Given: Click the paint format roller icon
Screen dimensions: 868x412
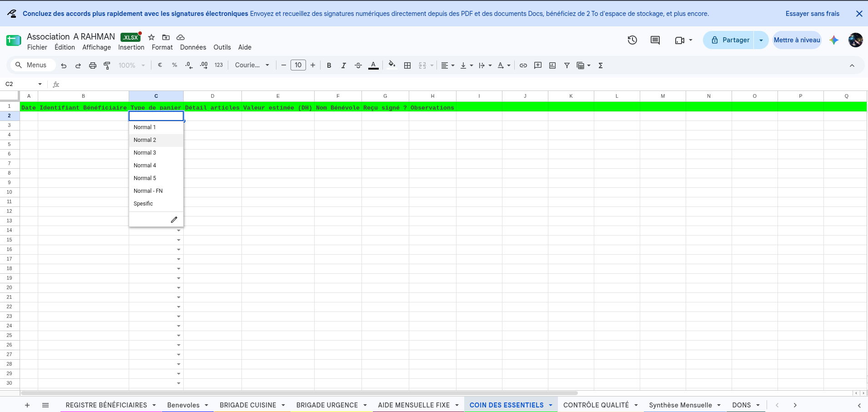Looking at the screenshot, I should pos(107,65).
